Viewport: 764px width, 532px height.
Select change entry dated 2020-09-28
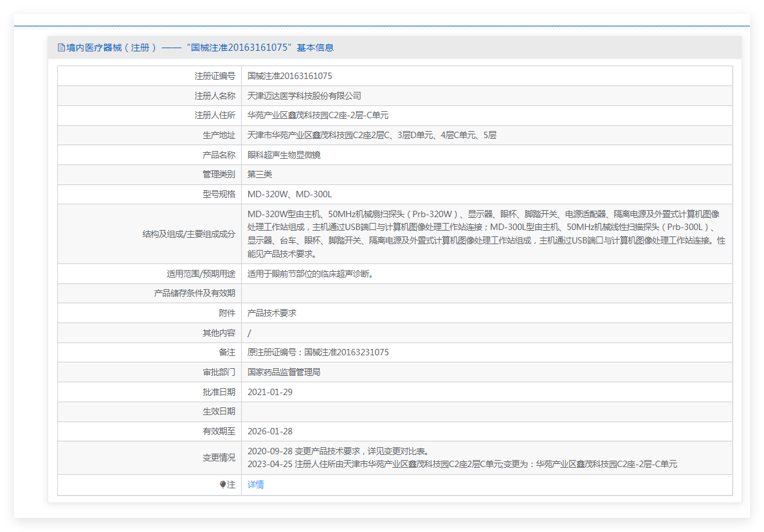tap(338, 452)
